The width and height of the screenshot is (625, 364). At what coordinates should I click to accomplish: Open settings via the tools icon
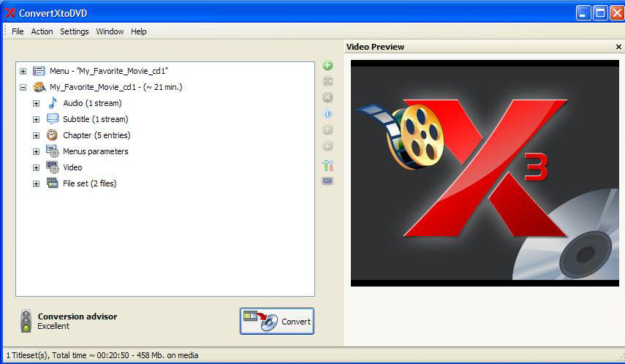[327, 165]
